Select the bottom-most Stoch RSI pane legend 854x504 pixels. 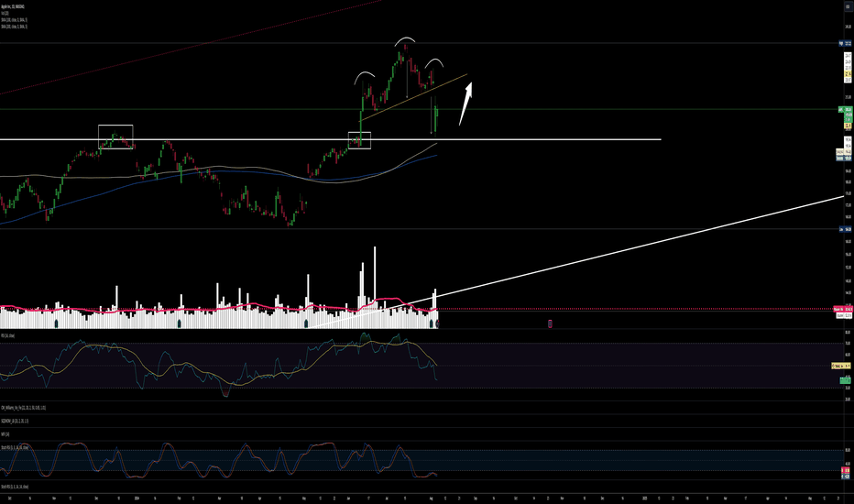coord(15,487)
